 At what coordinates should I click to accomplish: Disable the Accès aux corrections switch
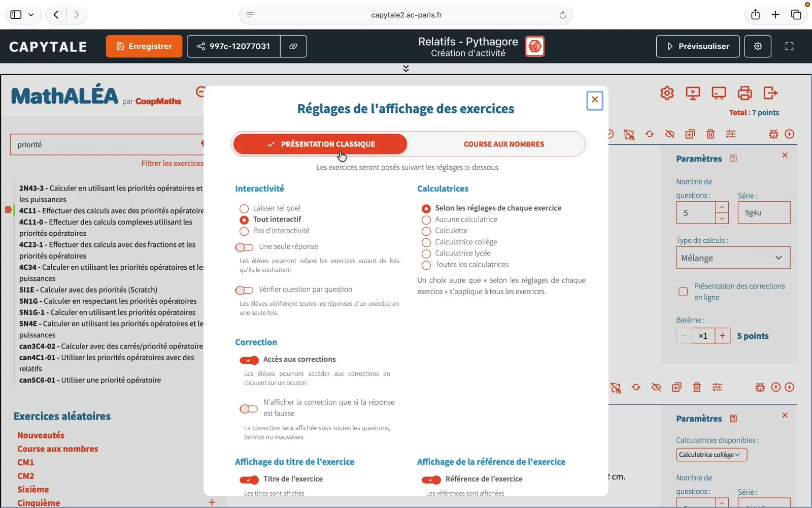click(x=249, y=360)
